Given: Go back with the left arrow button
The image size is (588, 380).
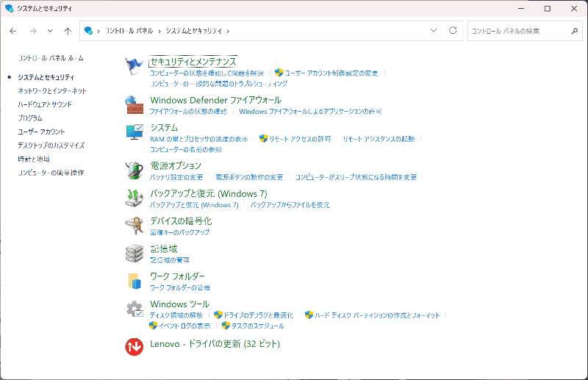Looking at the screenshot, I should pyautogui.click(x=13, y=31).
